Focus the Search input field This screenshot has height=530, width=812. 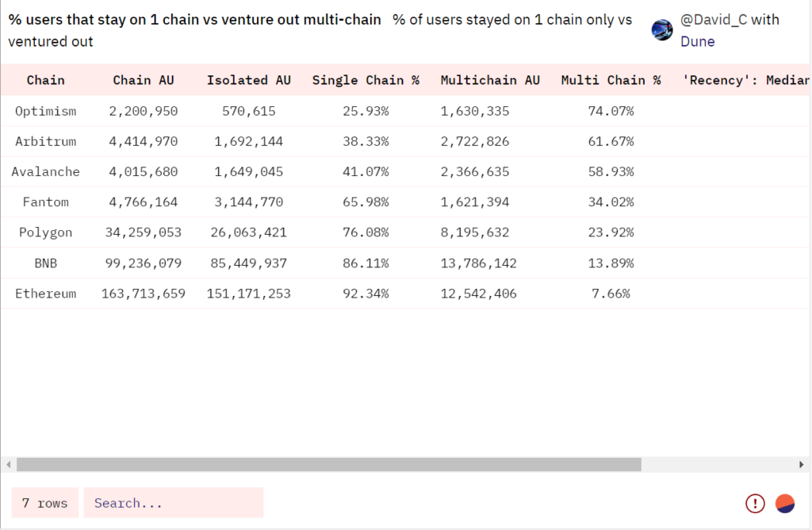point(174,502)
